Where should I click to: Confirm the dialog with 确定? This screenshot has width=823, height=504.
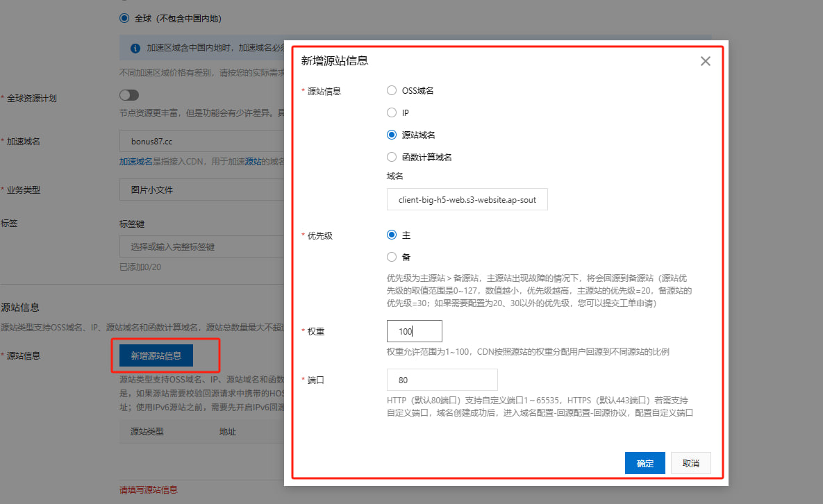pos(645,463)
